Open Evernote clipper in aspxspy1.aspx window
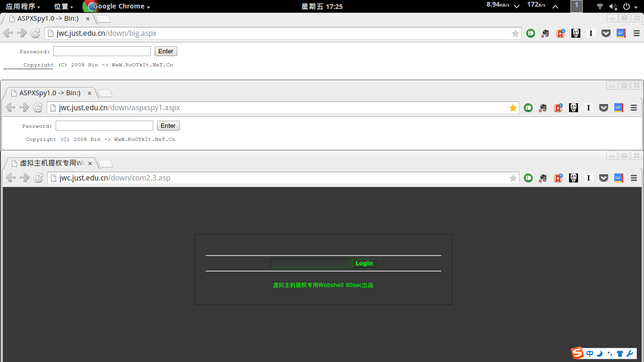The height and width of the screenshot is (362, 644). pos(543,107)
